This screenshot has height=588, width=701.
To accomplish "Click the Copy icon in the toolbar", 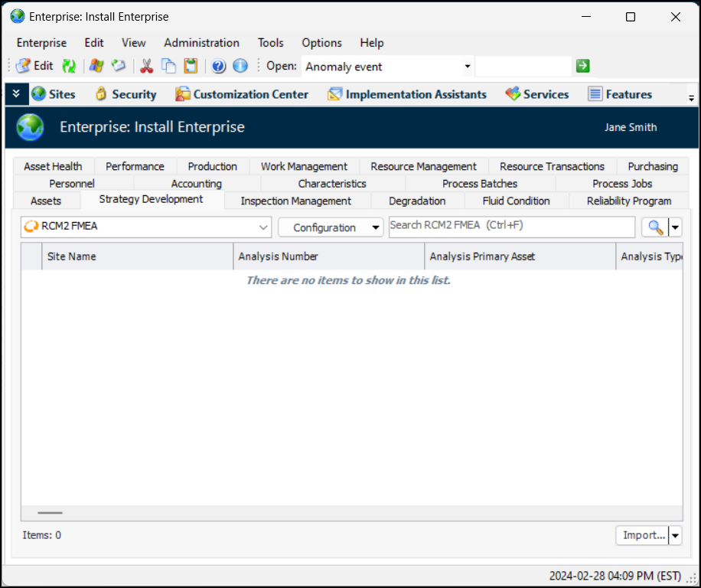I will [168, 67].
